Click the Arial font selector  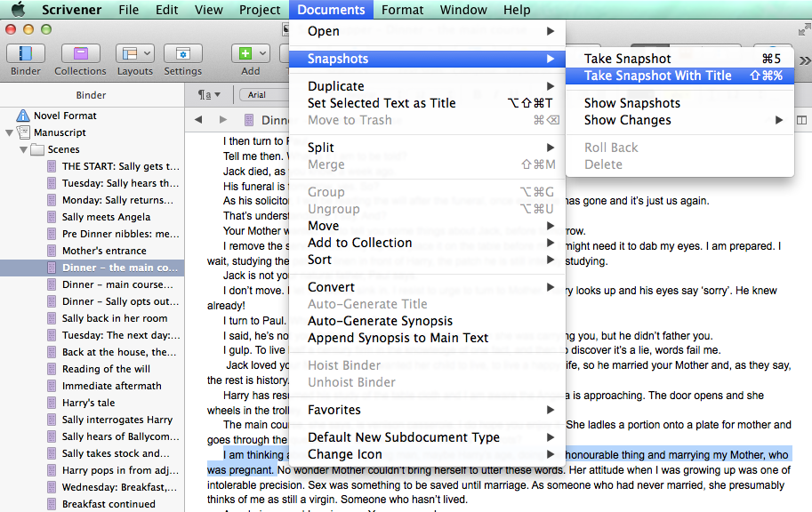264,95
